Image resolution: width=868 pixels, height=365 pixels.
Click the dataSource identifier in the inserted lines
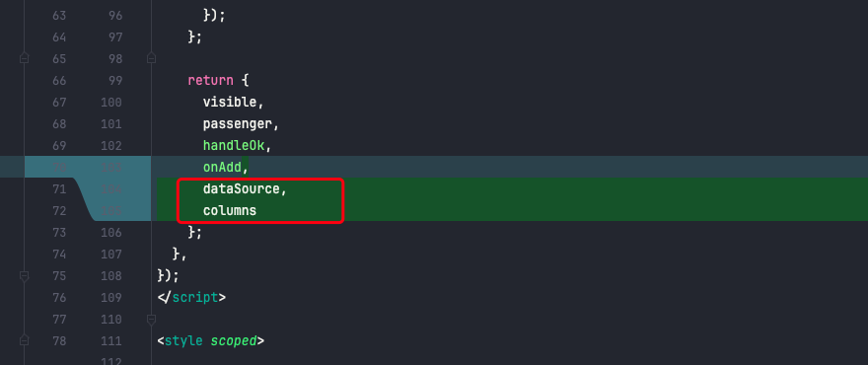pos(242,188)
